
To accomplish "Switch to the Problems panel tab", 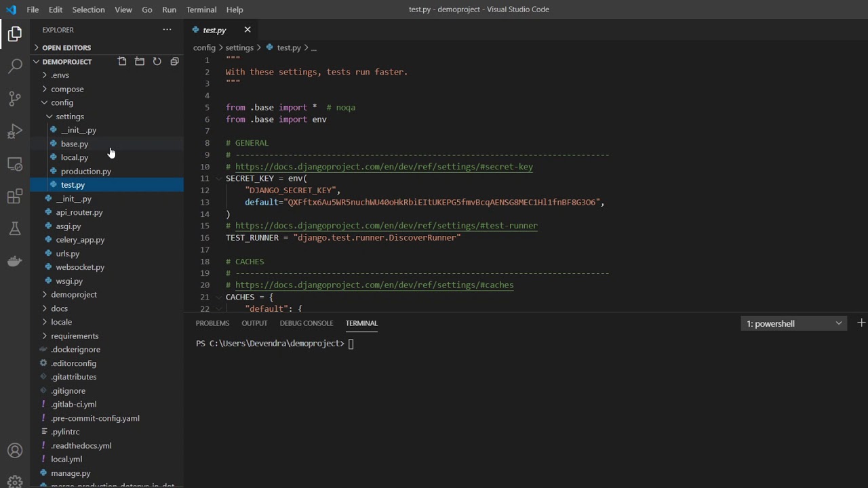I will [x=212, y=323].
